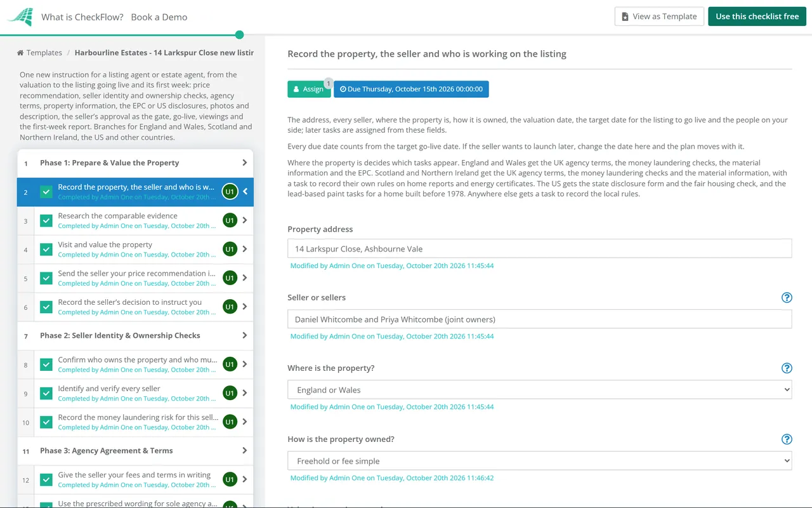Open help icon for How is the property owned
This screenshot has width=812, height=508.
click(x=787, y=439)
